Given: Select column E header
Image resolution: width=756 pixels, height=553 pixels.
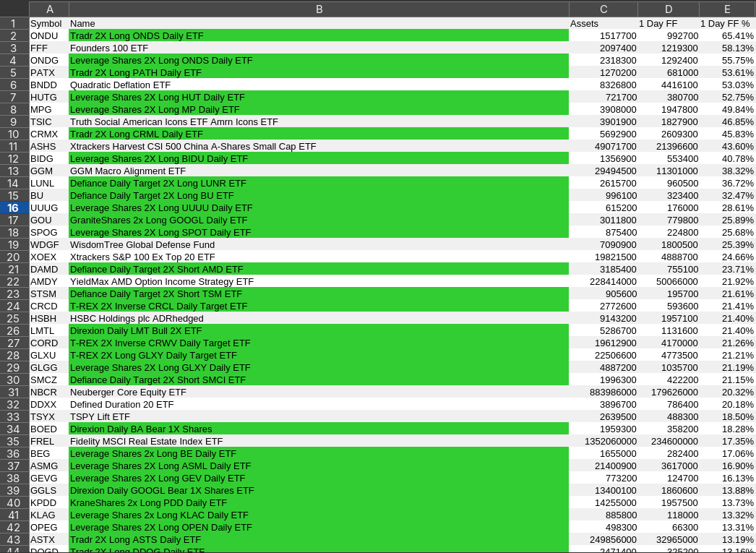Looking at the screenshot, I should pyautogui.click(x=727, y=9).
